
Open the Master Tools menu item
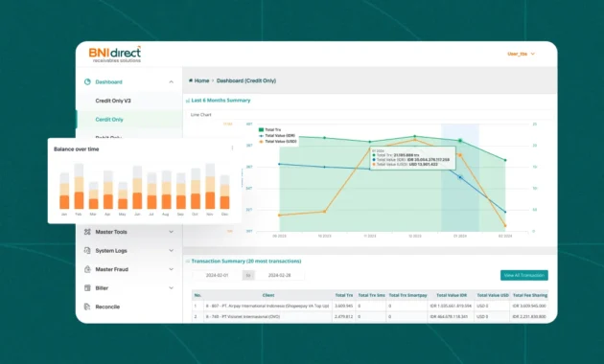pyautogui.click(x=111, y=232)
